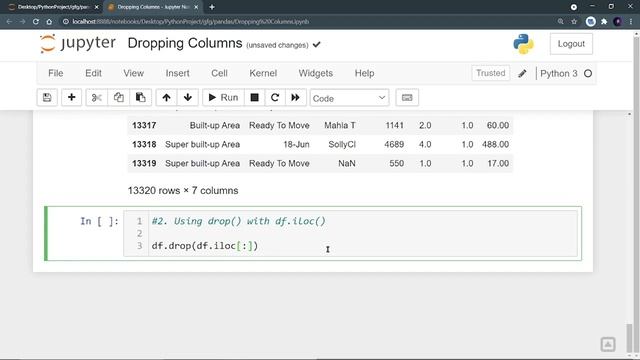Restart kernel and run all with the fast-forward icon
The width and height of the screenshot is (640, 360).
(296, 98)
